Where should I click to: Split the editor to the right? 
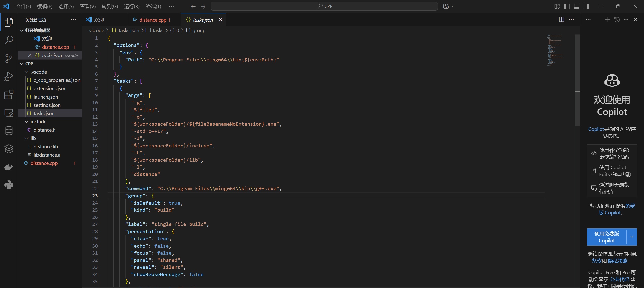click(x=561, y=20)
